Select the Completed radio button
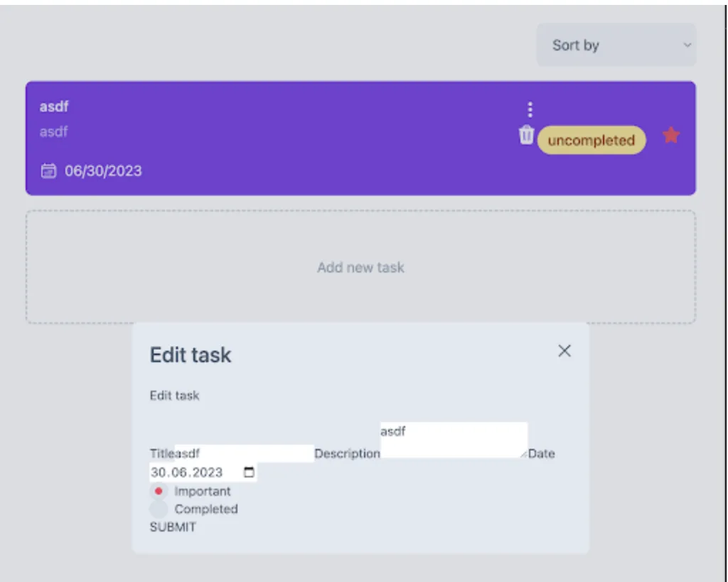This screenshot has width=728, height=582. (x=159, y=509)
